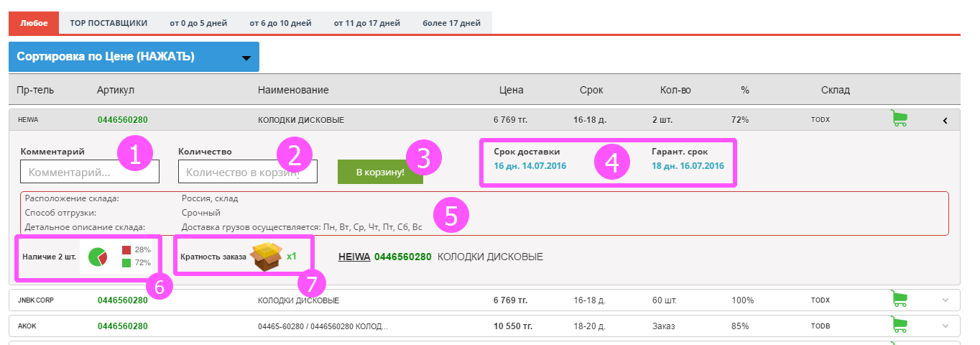Click the green 72% legend swatch

pyautogui.click(x=126, y=263)
